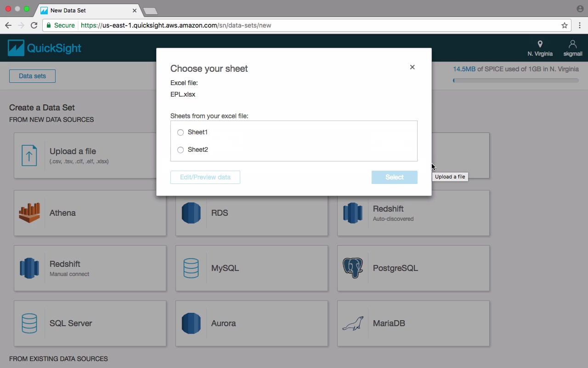Click the browser forward arrow
Screen dimensions: 588x368
(21, 25)
